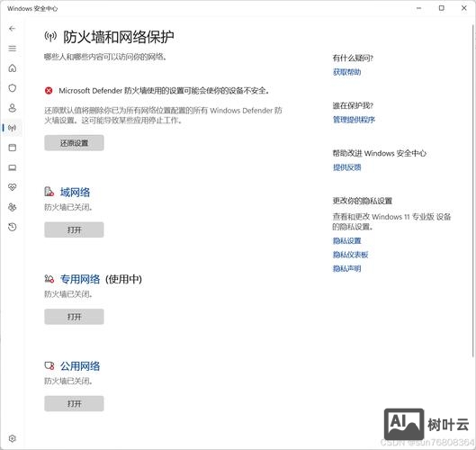476x450 pixels.
Task: Click the Microsoft Defender warning message text
Action: pyautogui.click(x=164, y=91)
